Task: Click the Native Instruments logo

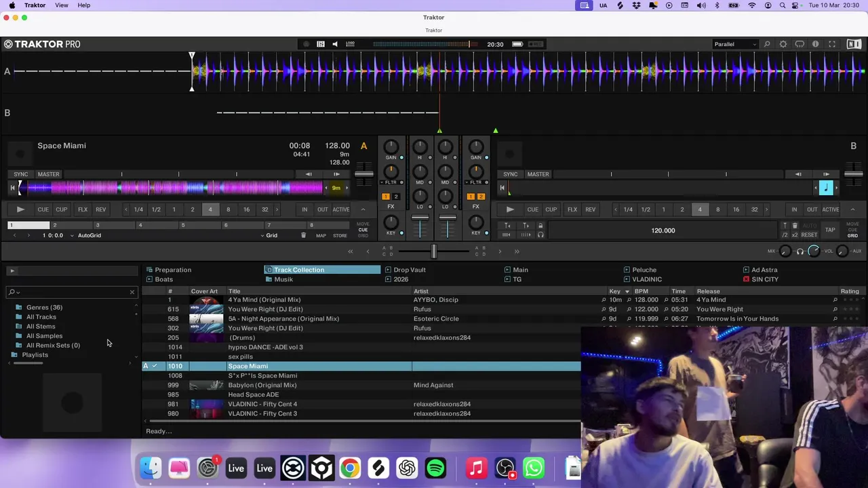Action: pos(853,44)
